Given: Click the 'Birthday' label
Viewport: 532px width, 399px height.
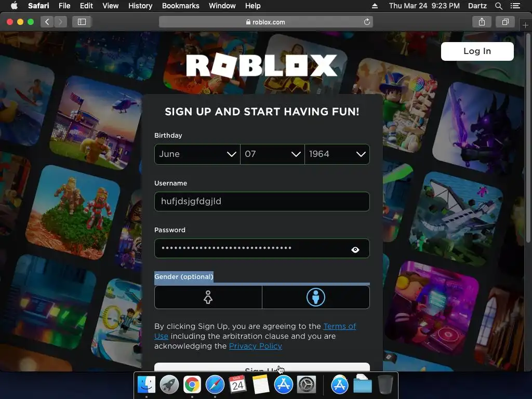Looking at the screenshot, I should click(x=168, y=136).
